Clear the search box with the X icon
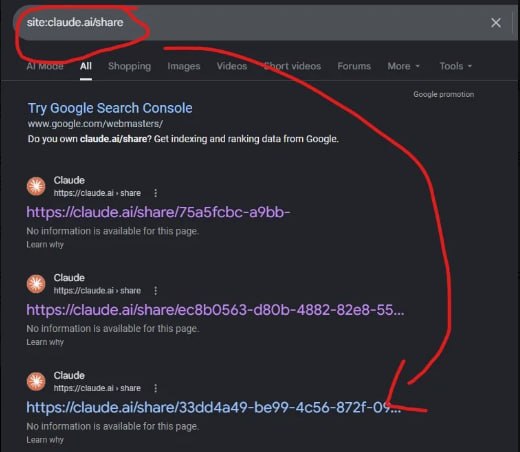The width and height of the screenshot is (520, 452). click(496, 23)
